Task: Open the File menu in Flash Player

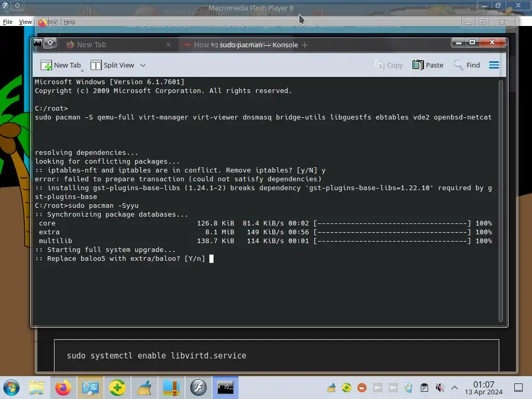Action: point(7,22)
